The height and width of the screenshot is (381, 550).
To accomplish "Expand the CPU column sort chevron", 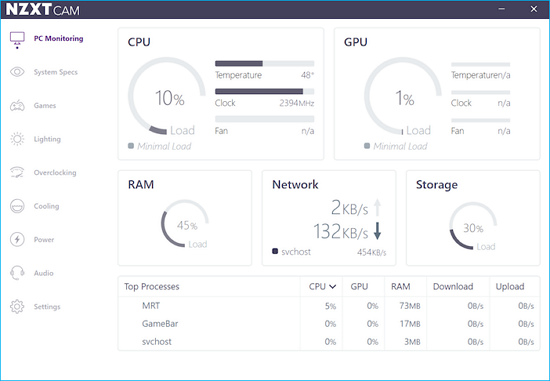I will click(x=333, y=287).
